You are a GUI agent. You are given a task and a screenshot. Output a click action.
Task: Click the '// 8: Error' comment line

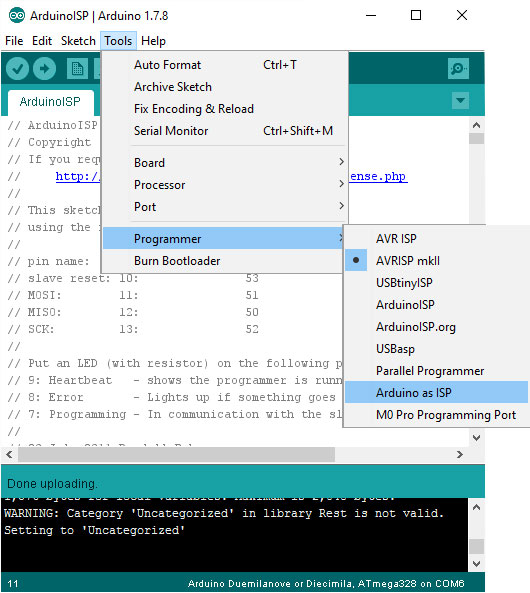[172, 397]
